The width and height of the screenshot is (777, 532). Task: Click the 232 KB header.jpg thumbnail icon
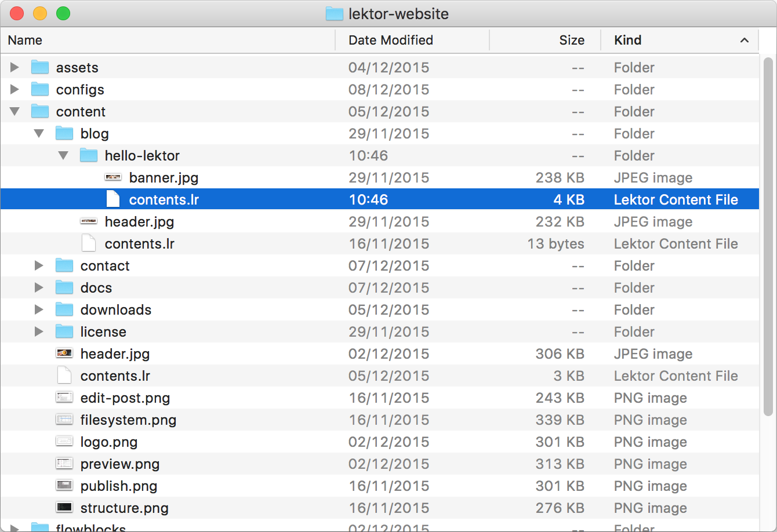click(89, 221)
